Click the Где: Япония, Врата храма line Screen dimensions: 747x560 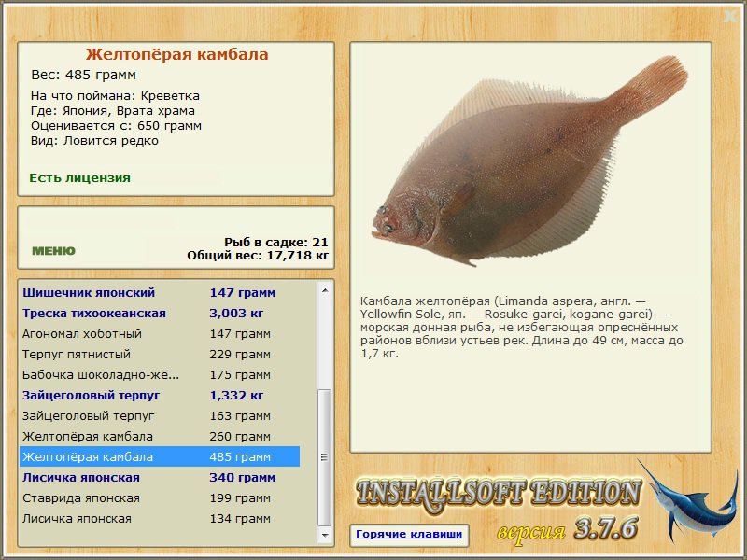[113, 111]
